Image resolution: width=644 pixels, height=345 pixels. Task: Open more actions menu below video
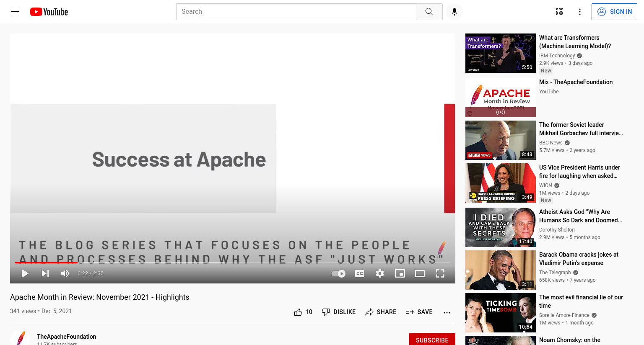pyautogui.click(x=447, y=312)
